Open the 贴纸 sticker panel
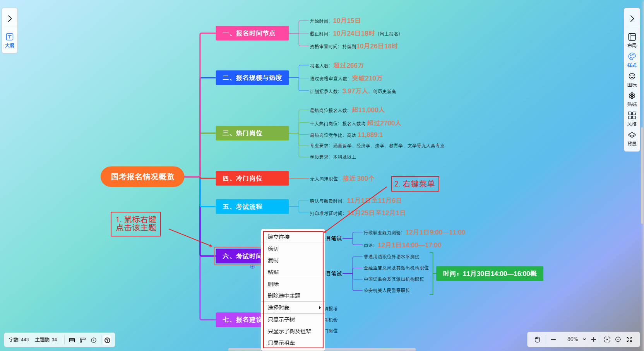 [632, 99]
